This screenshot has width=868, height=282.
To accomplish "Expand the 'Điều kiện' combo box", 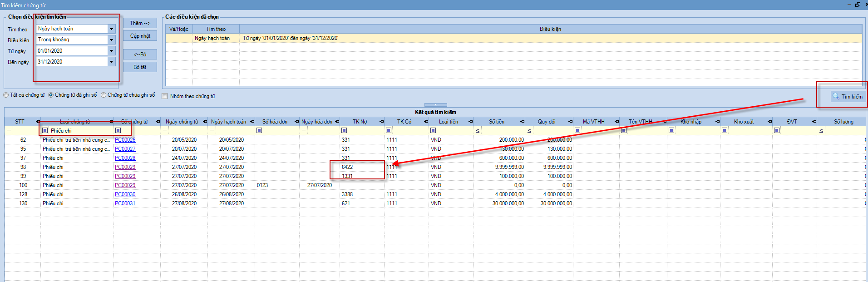I will [x=111, y=40].
